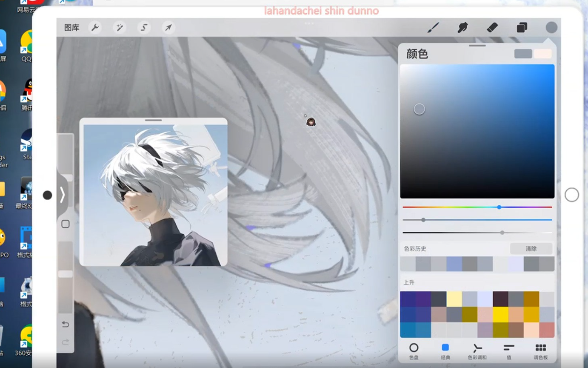Image resolution: width=588 pixels, height=368 pixels.
Task: Select the pale pink secondary color swatch
Action: click(543, 54)
